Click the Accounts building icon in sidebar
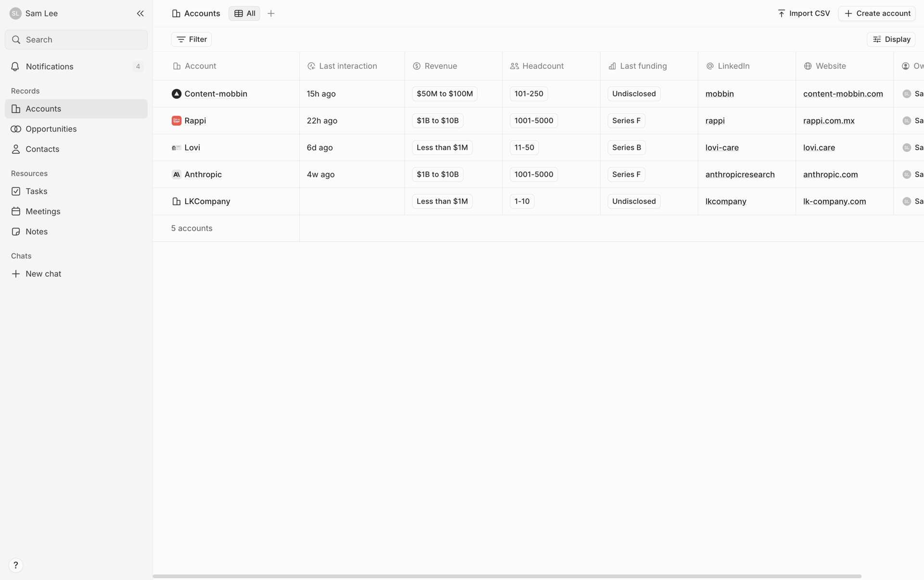924x580 pixels. point(16,109)
